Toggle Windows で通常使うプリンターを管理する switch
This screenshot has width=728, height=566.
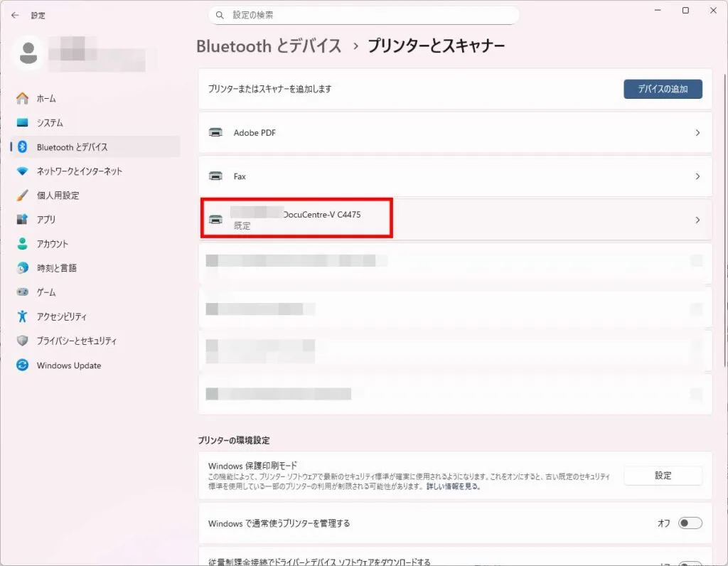[x=690, y=523]
